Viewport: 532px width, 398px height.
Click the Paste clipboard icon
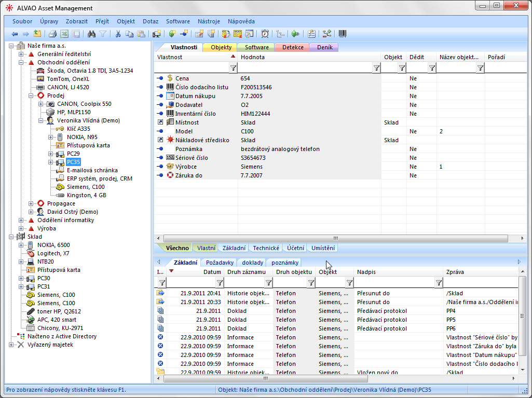click(x=140, y=34)
